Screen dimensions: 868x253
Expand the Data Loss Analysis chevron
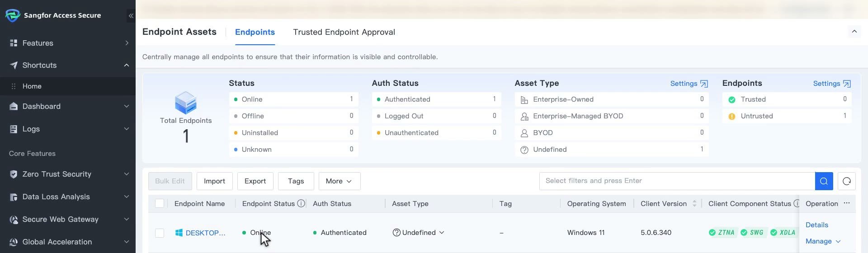point(127,197)
